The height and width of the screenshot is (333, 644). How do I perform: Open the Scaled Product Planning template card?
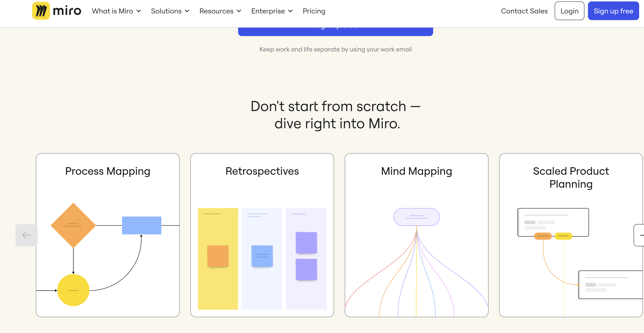[x=571, y=235]
